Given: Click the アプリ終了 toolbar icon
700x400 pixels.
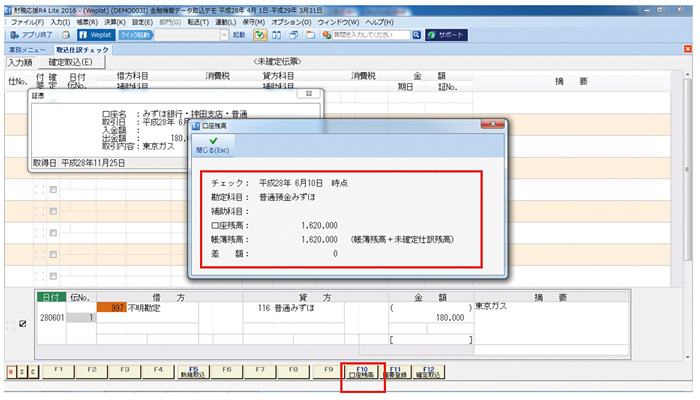Looking at the screenshot, I should coord(34,34).
